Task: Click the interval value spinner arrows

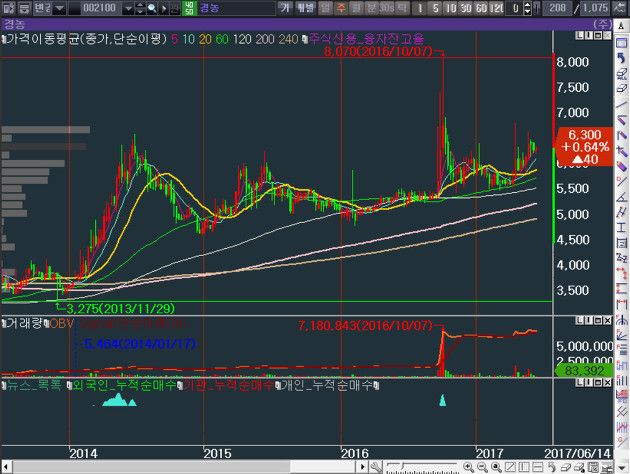Action: (x=528, y=8)
